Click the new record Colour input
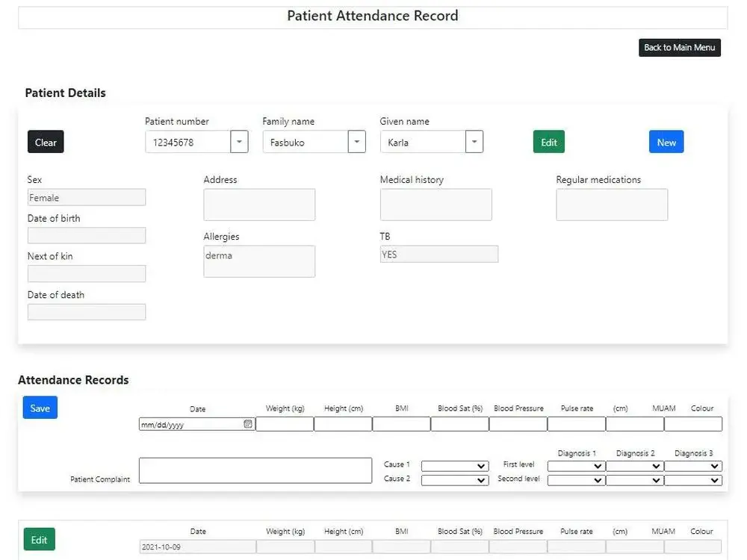This screenshot has width=747, height=560. click(x=693, y=424)
